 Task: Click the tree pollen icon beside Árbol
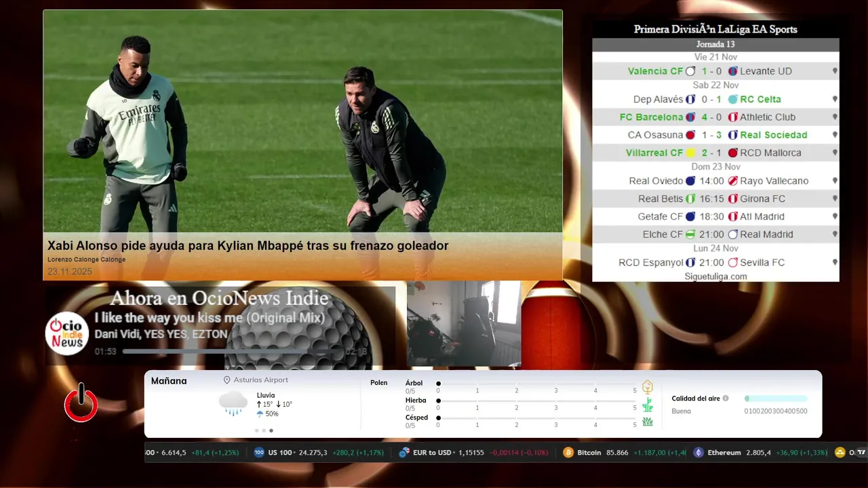648,387
